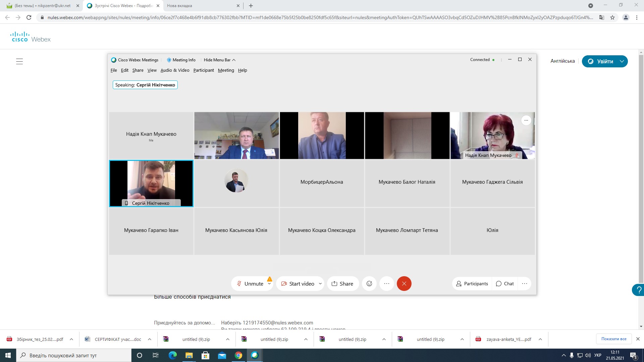Image resolution: width=644 pixels, height=362 pixels.
Task: Click Meeting Info in title bar
Action: click(181, 60)
